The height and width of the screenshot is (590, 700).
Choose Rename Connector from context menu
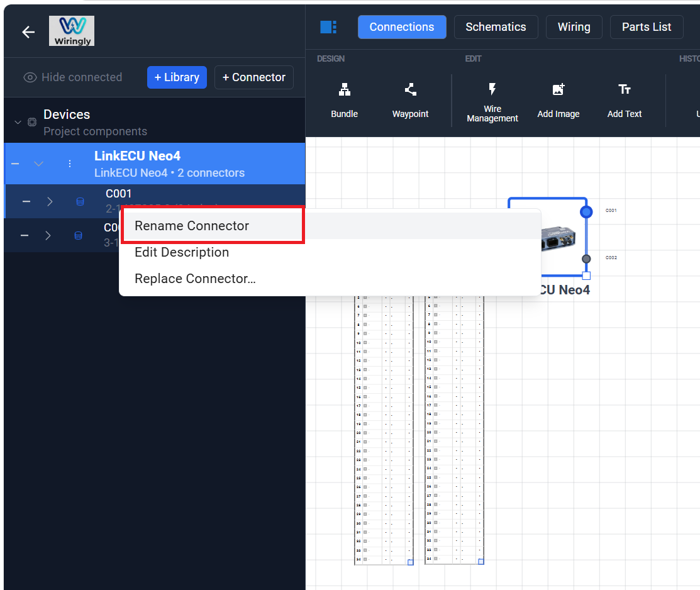[x=330, y=226]
